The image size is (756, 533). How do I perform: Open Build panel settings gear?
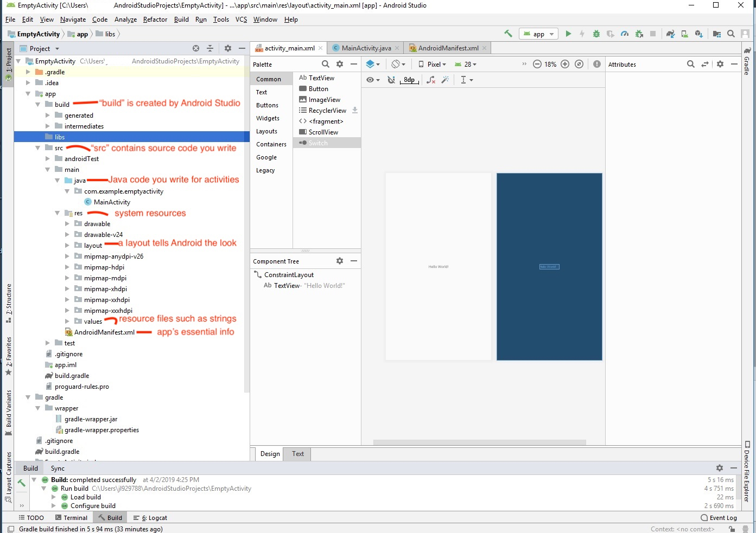point(720,468)
